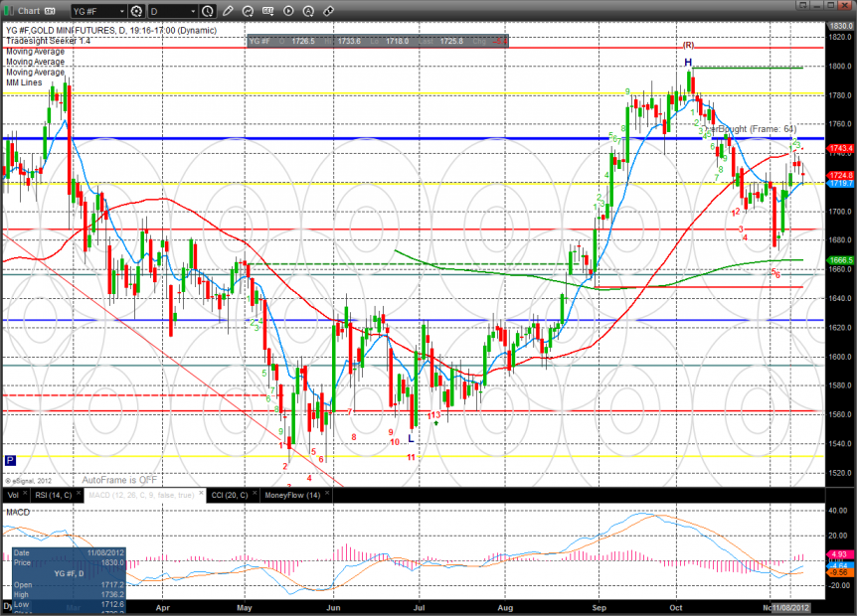Click the alerts A circle icon
857x616 pixels.
[x=308, y=11]
